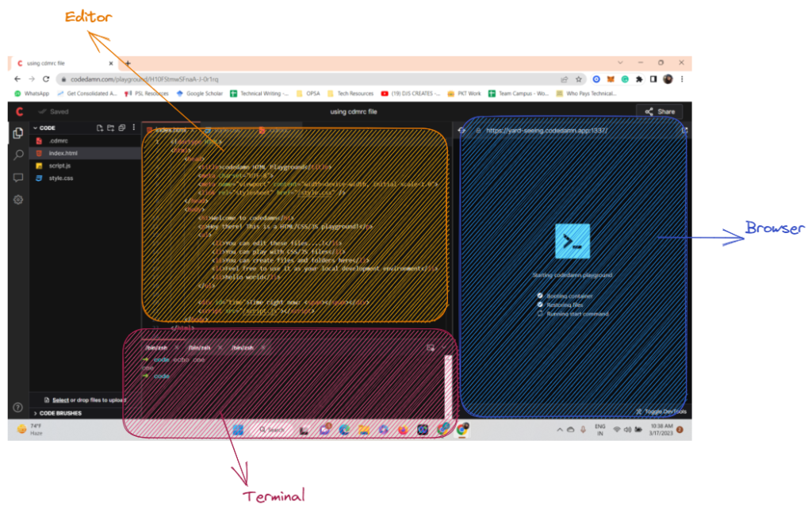Open the MetaMask fox extension

(x=611, y=79)
